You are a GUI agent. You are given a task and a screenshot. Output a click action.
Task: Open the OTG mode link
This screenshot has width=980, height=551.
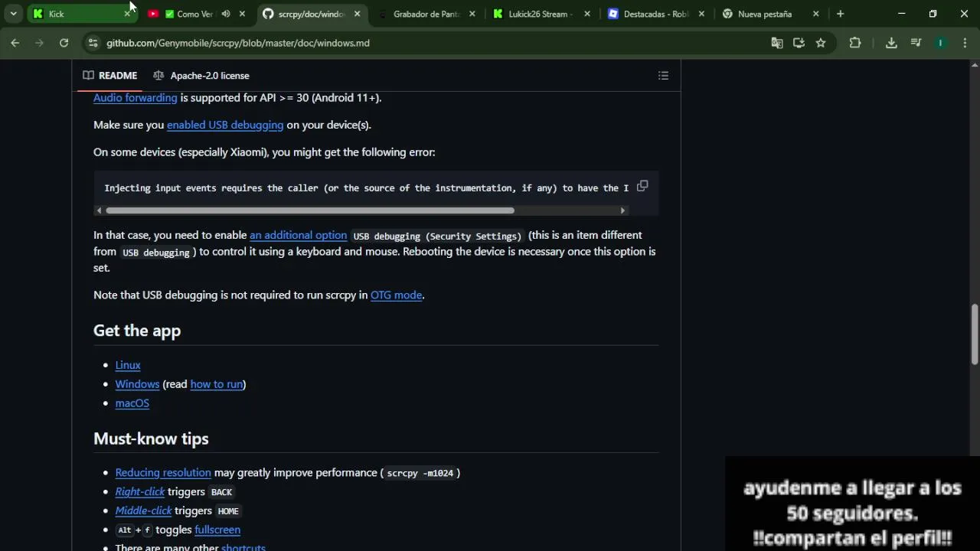tap(396, 295)
